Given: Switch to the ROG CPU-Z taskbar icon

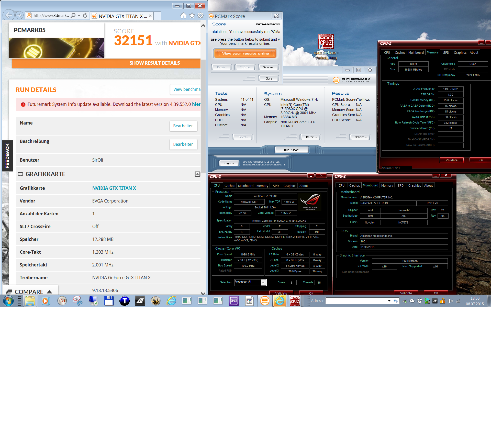Looking at the screenshot, I should (295, 301).
